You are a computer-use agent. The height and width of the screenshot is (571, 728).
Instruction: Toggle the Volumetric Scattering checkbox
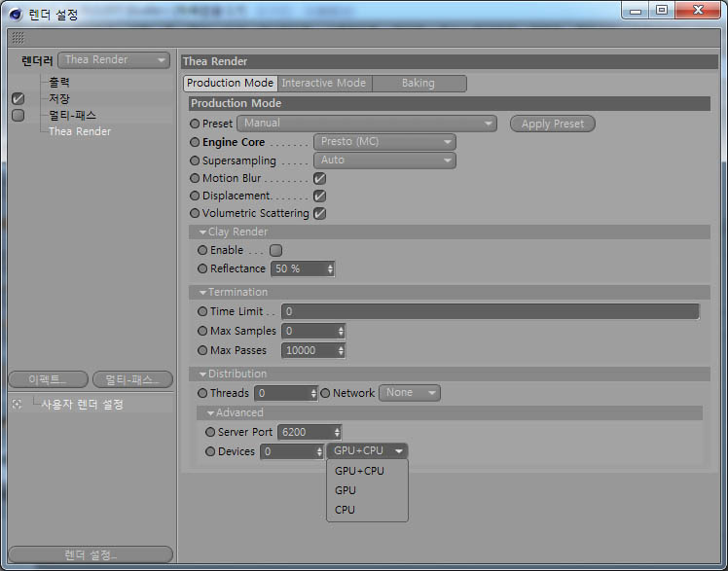[319, 213]
